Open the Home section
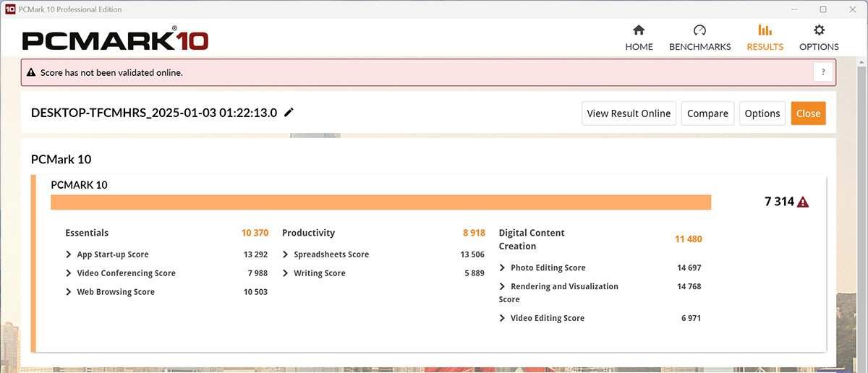This screenshot has height=373, width=868. [639, 38]
